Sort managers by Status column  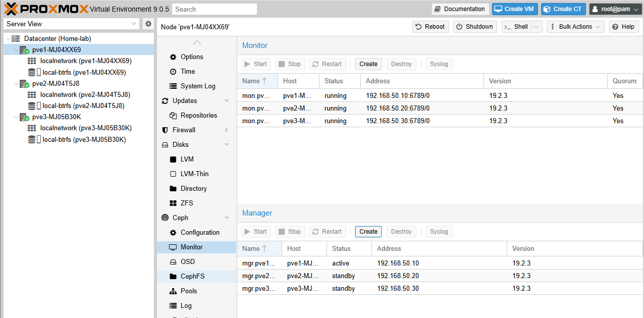click(x=349, y=249)
